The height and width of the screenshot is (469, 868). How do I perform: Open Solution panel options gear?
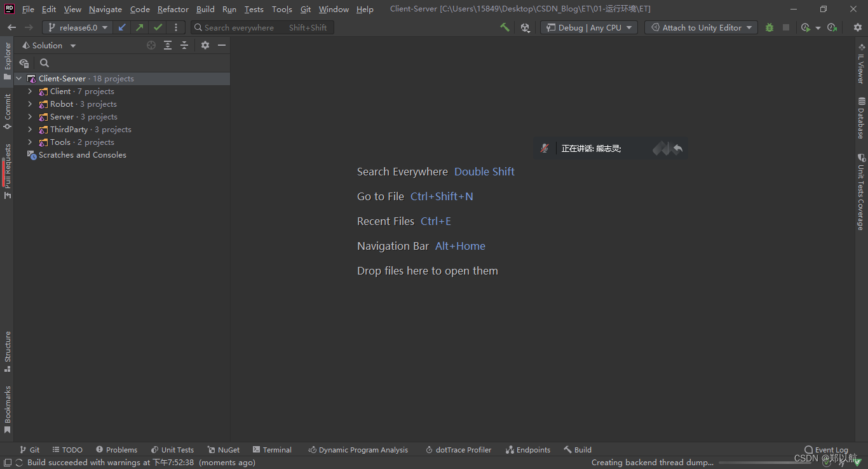(205, 45)
